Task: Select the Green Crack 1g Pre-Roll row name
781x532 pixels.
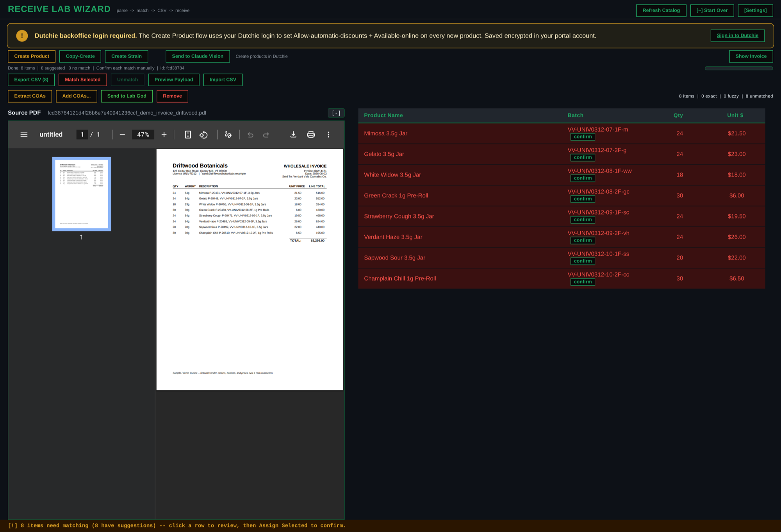Action: [x=396, y=196]
